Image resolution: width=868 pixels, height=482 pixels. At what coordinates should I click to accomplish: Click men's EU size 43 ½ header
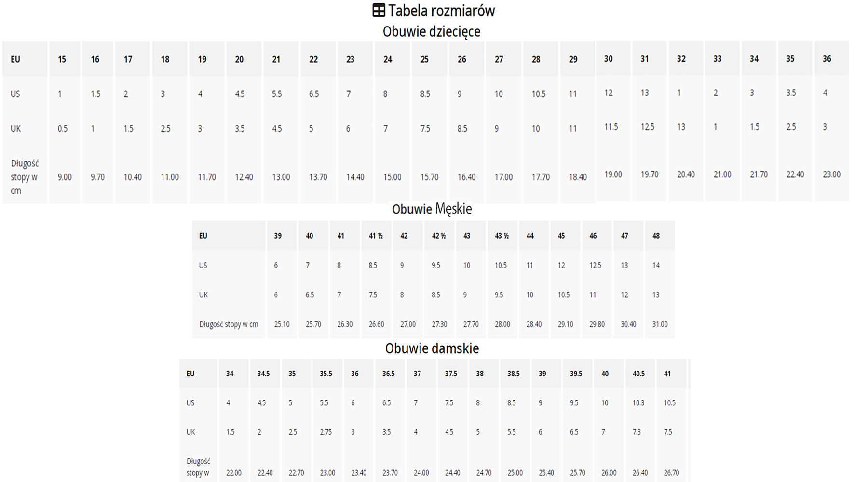coord(502,236)
